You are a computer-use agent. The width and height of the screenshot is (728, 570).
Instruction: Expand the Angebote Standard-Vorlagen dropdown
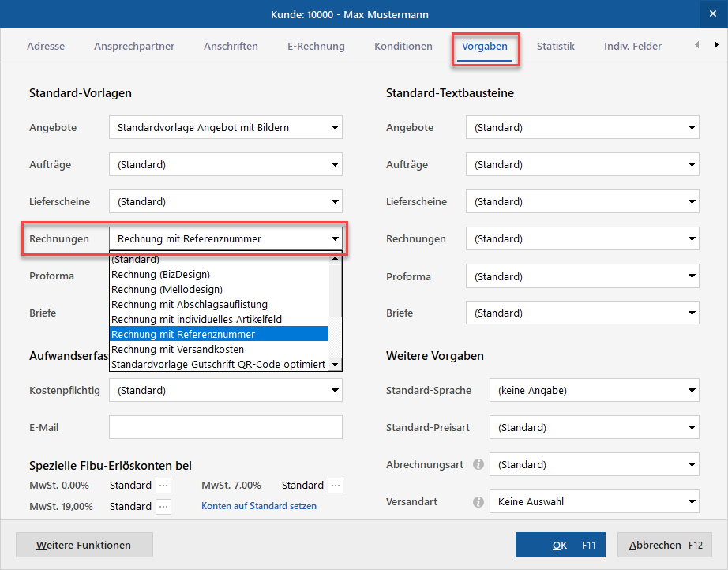335,127
